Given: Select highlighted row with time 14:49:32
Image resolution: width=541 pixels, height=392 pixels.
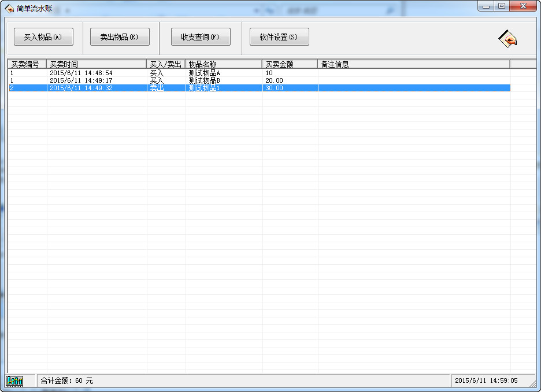Looking at the screenshot, I should click(x=260, y=88).
